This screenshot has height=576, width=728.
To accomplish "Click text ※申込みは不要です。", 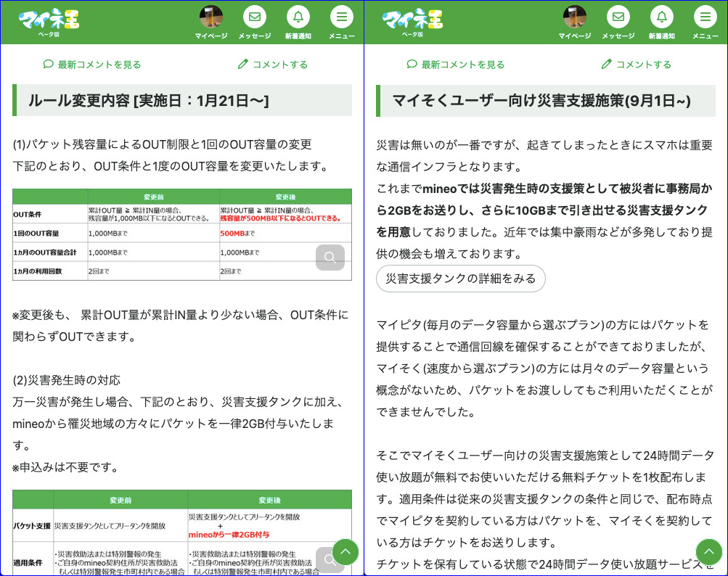I will point(65,467).
